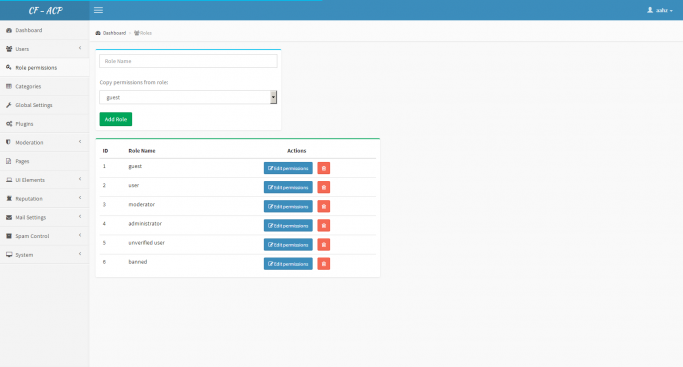
Task: Delete the banned role via trash icon
Action: [324, 264]
